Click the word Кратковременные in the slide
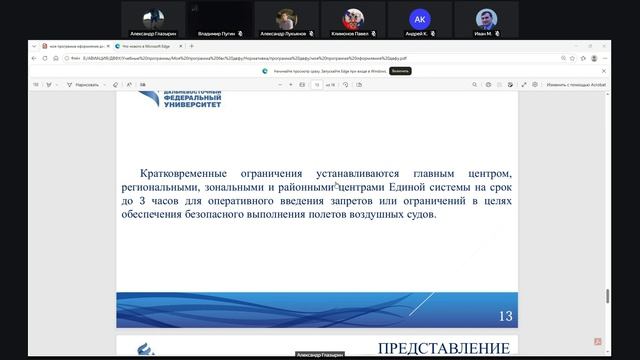The width and height of the screenshot is (640, 360). click(x=183, y=173)
